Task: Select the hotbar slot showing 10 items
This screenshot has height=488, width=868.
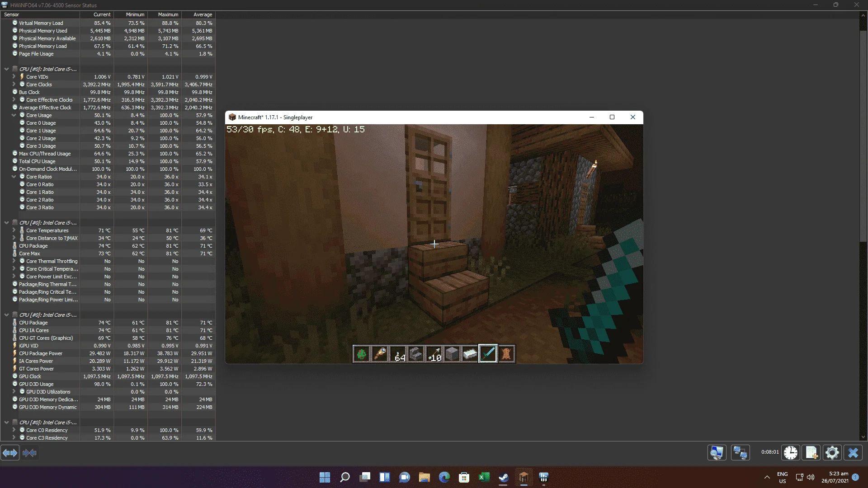Action: [434, 354]
